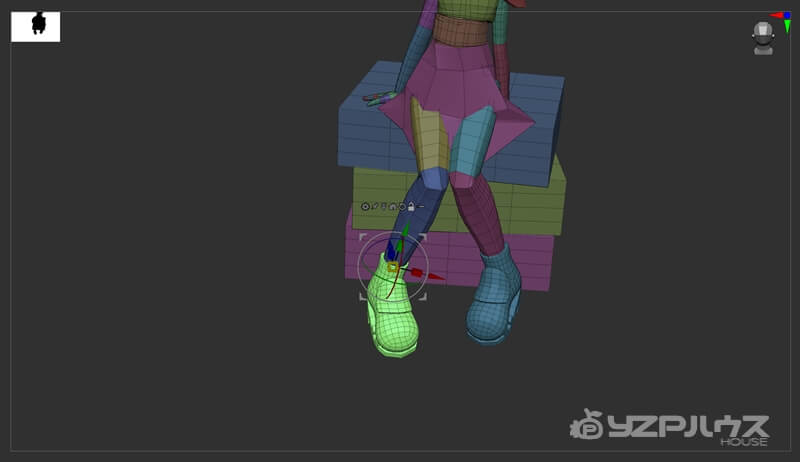The height and width of the screenshot is (462, 800).
Task: Click the yellow center square of the gizmo
Action: tap(393, 267)
